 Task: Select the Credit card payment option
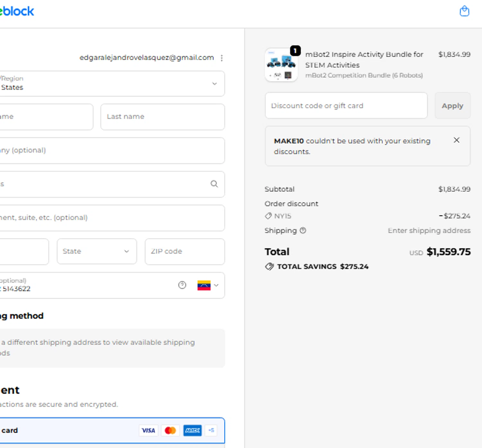[x=112, y=430]
